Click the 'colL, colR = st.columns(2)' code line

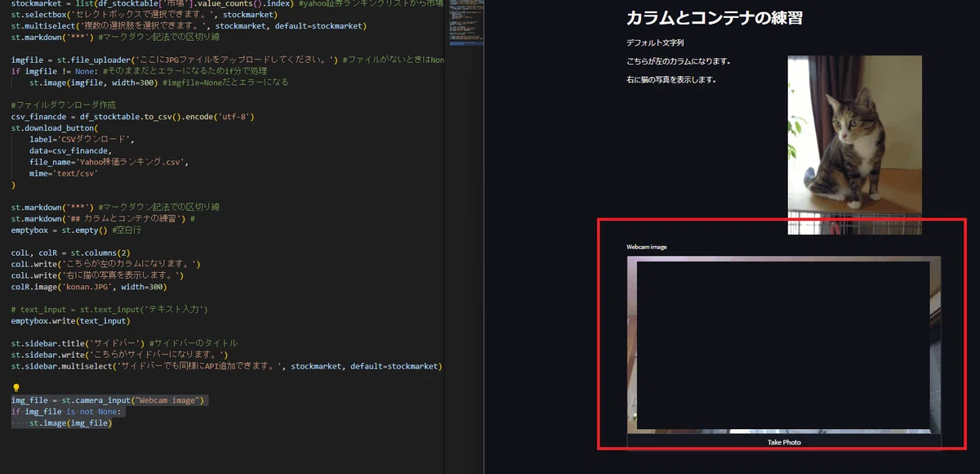point(70,253)
